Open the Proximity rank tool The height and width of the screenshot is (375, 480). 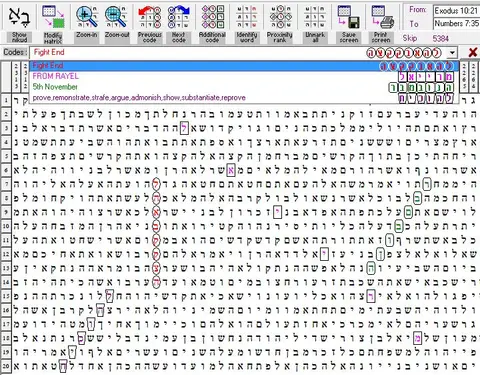point(280,17)
